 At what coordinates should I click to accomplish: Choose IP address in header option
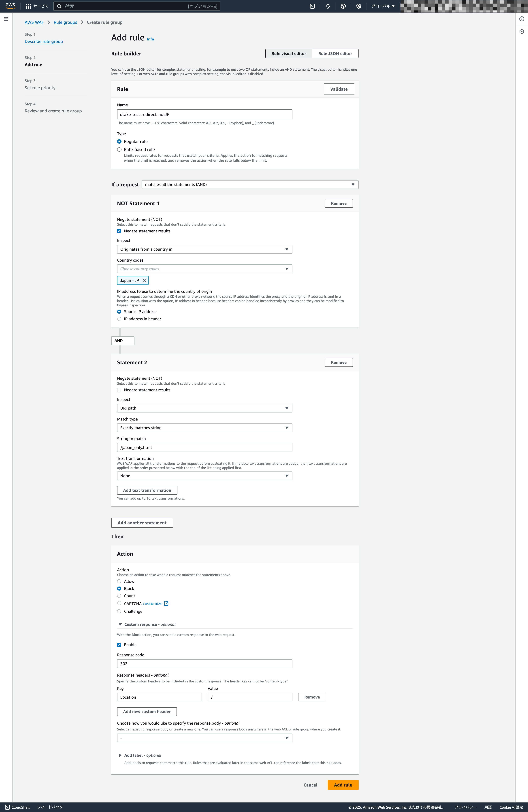click(x=119, y=319)
